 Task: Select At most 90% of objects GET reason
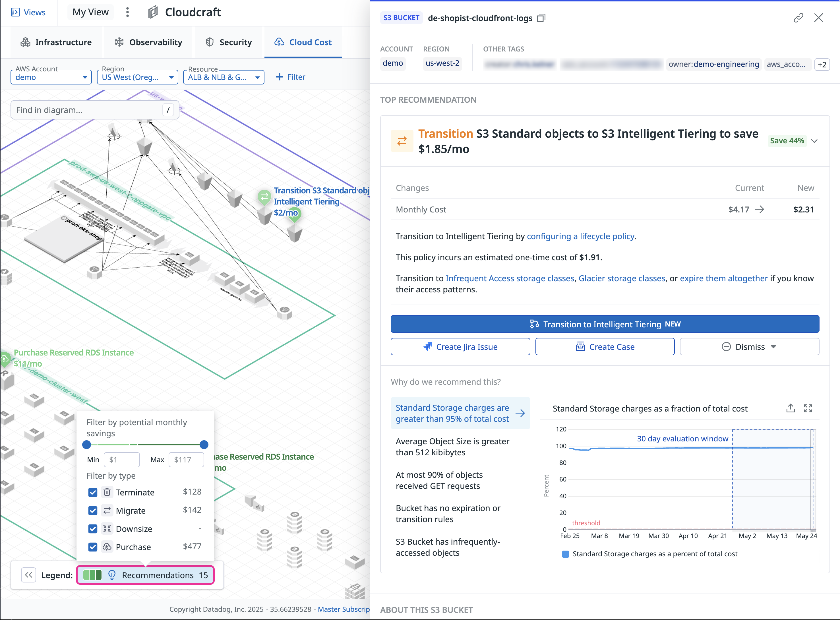460,481
